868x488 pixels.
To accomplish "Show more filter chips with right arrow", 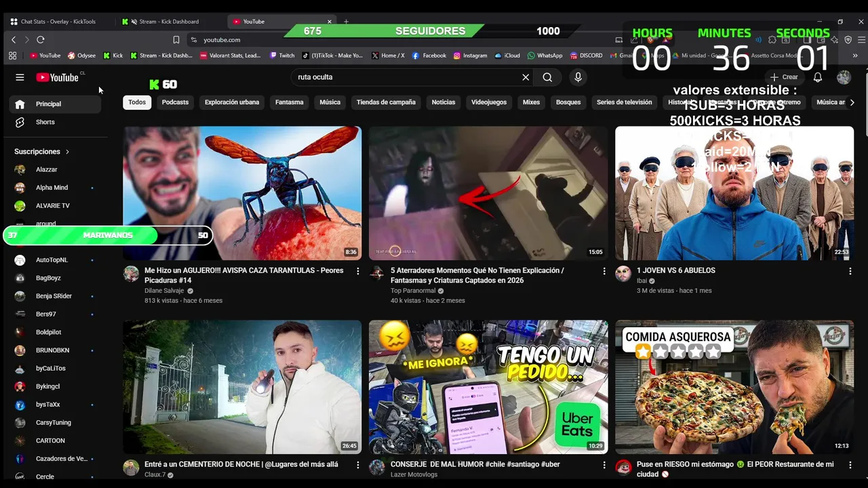I will [x=852, y=102].
